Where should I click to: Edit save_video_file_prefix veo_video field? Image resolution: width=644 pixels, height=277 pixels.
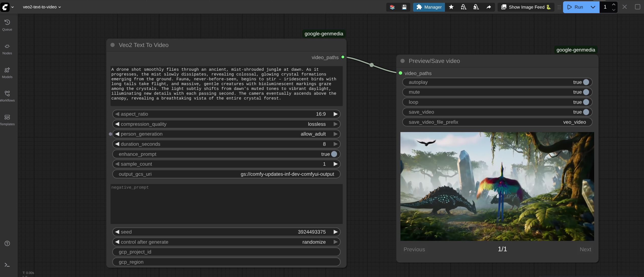click(497, 122)
